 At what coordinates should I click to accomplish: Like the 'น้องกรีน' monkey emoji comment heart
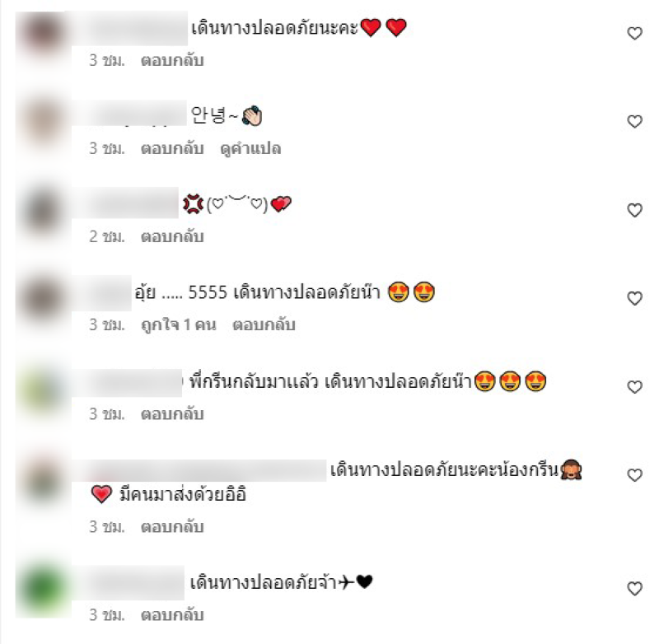(x=634, y=475)
